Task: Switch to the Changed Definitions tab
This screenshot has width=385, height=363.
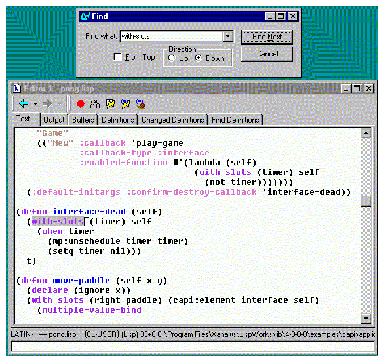Action: pyautogui.click(x=173, y=120)
